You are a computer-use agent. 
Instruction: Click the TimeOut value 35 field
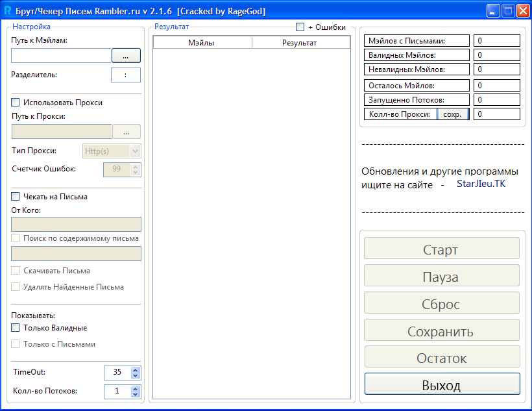117,373
